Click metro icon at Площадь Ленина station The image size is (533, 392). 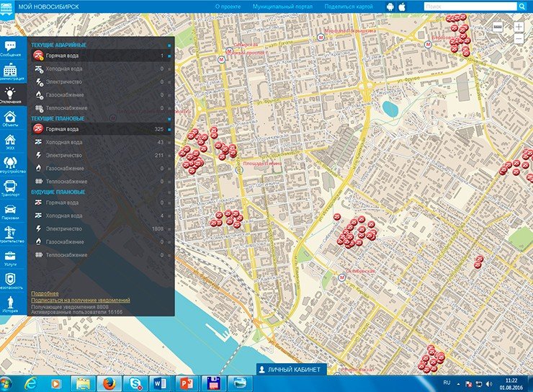239,170
